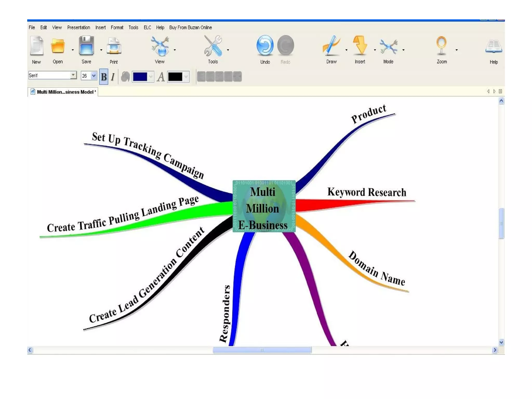532x399 pixels.
Task: Open the Format menu
Action: [117, 28]
